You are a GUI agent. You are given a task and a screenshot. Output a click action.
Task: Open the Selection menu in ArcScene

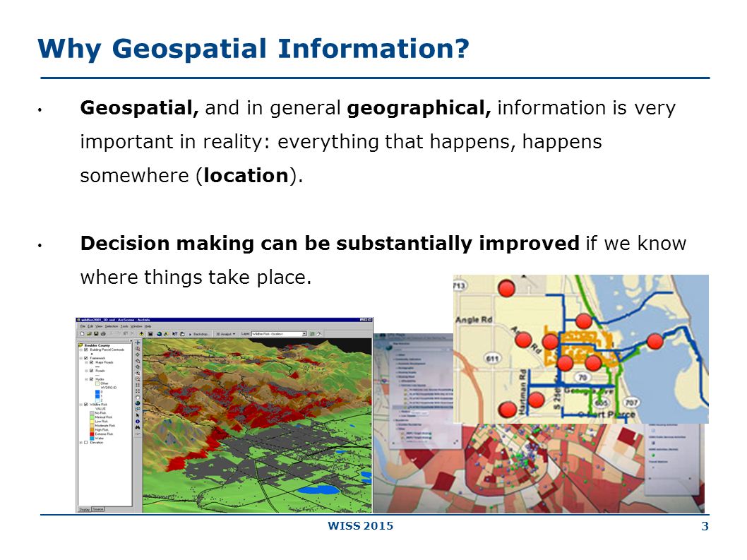tap(112, 326)
